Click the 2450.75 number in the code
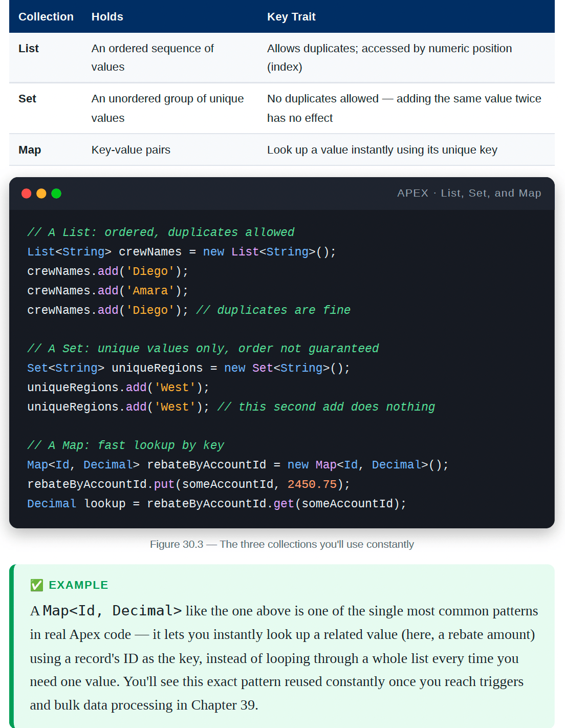The height and width of the screenshot is (728, 565). pos(312,484)
